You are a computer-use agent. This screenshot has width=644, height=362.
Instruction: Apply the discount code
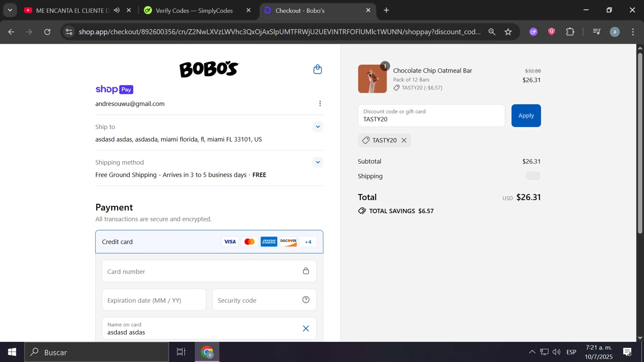526,116
